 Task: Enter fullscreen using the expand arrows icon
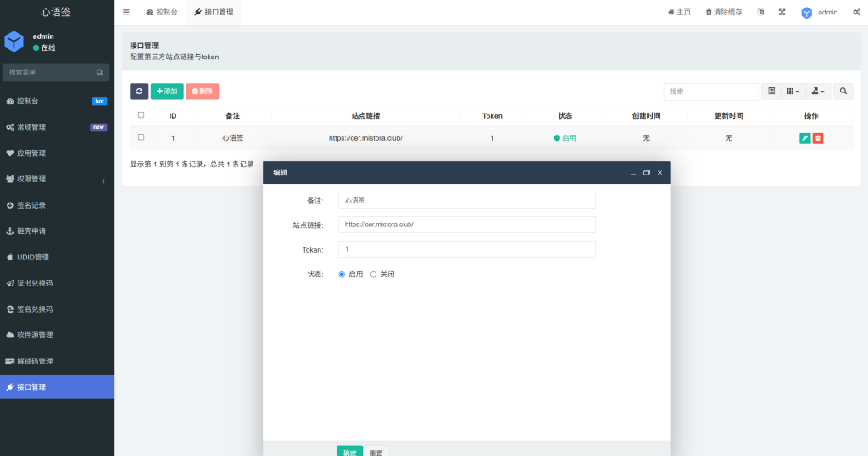pyautogui.click(x=782, y=12)
